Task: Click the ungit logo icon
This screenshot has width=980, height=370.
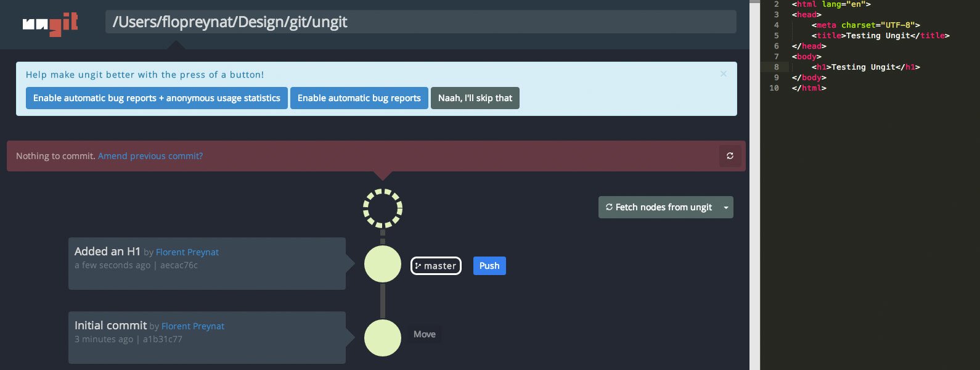Action: click(51, 24)
